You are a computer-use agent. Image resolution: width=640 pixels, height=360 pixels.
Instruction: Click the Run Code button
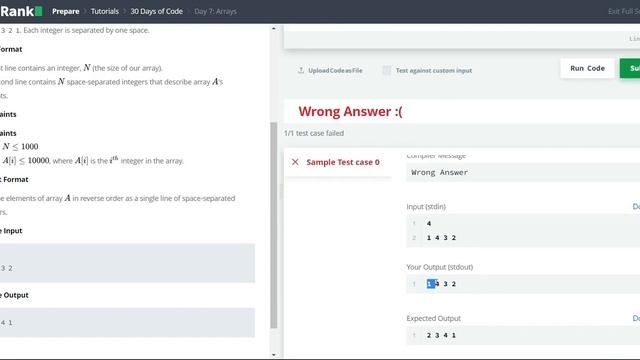[587, 68]
